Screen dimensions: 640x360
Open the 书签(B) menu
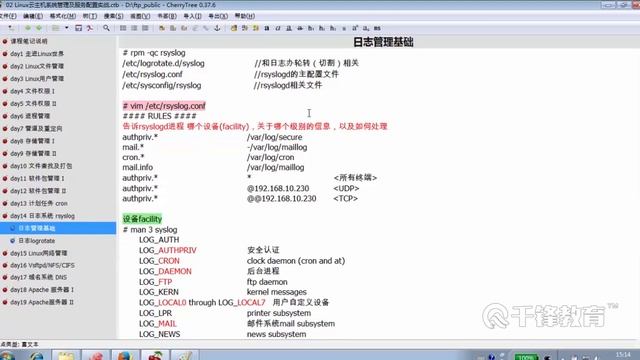pyautogui.click(x=167, y=16)
